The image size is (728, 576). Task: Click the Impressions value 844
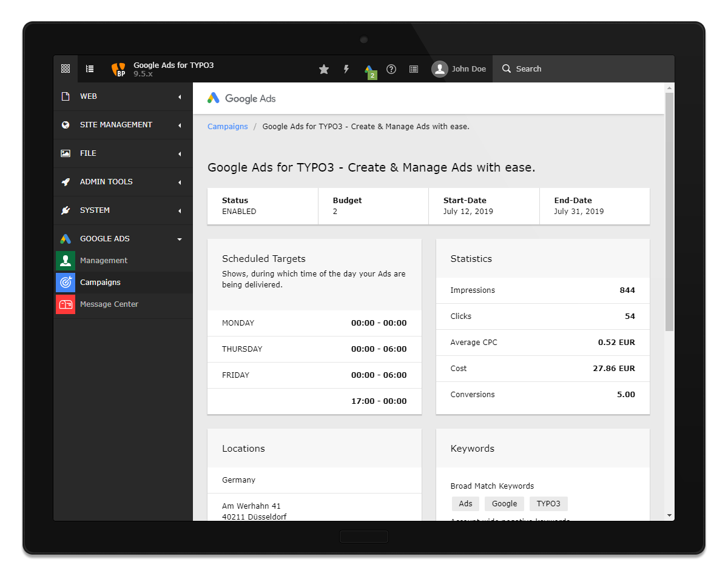(627, 290)
